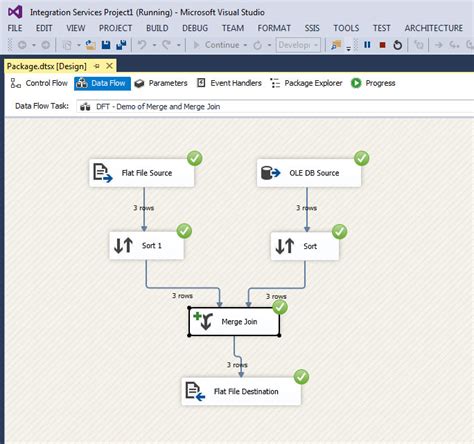474x444 pixels.
Task: Click the Navigate Backward toolbar button
Action: (22, 45)
